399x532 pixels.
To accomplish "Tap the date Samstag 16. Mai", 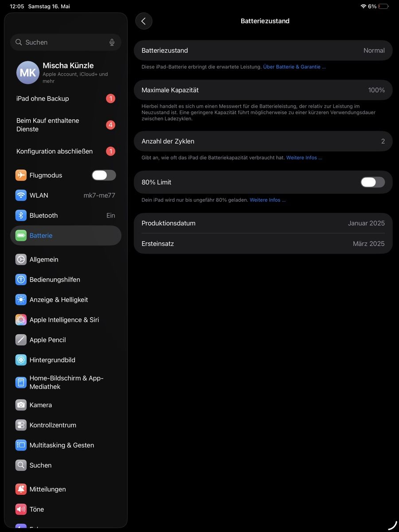I will click(49, 6).
